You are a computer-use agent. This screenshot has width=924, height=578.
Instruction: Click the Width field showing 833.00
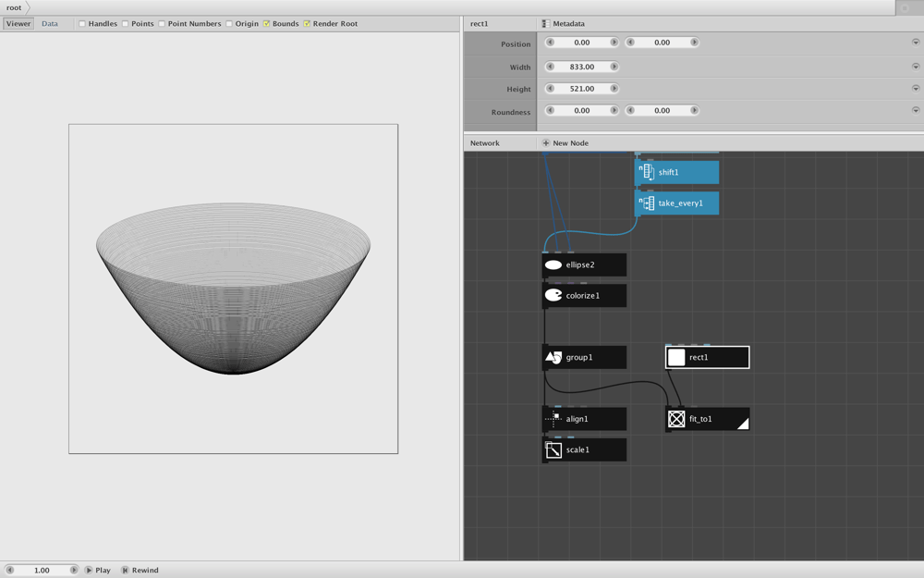pos(581,67)
